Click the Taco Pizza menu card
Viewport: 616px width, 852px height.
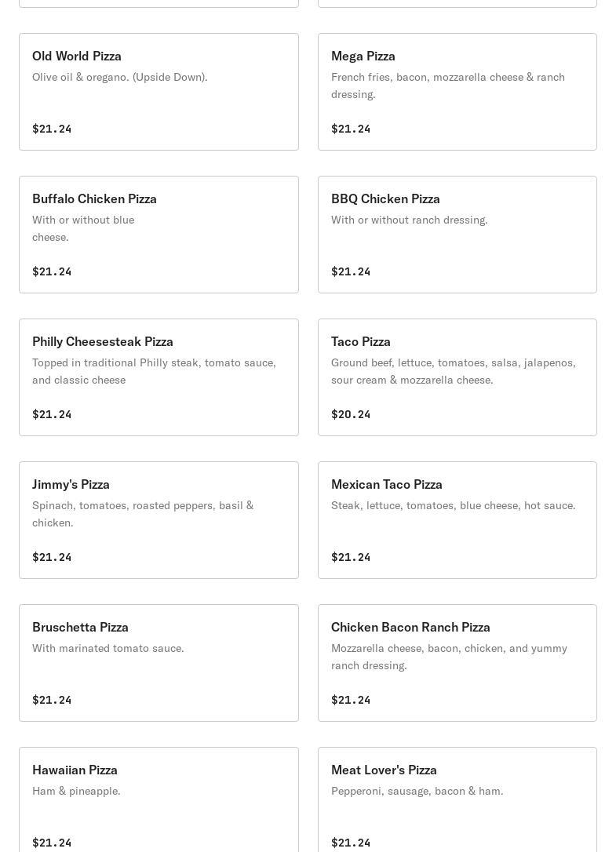(457, 377)
